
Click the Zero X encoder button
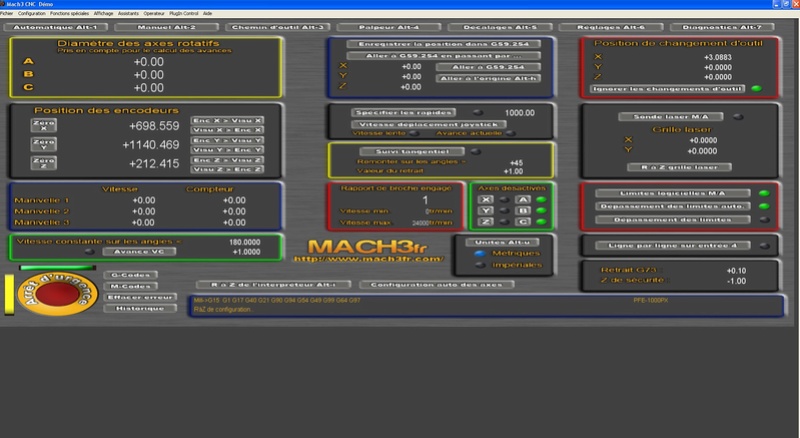tap(44, 125)
